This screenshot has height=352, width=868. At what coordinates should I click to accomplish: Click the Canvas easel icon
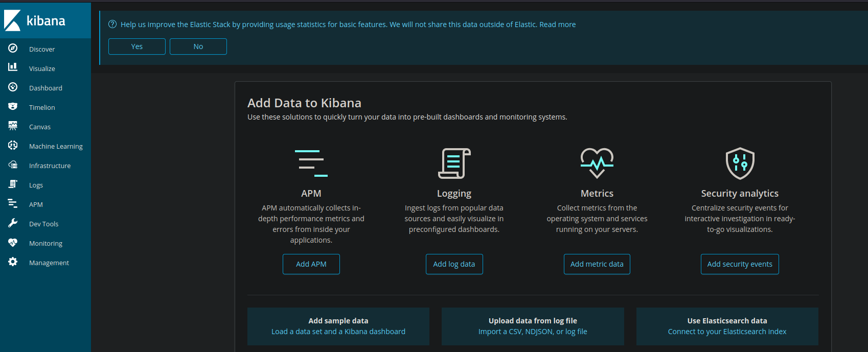(13, 126)
